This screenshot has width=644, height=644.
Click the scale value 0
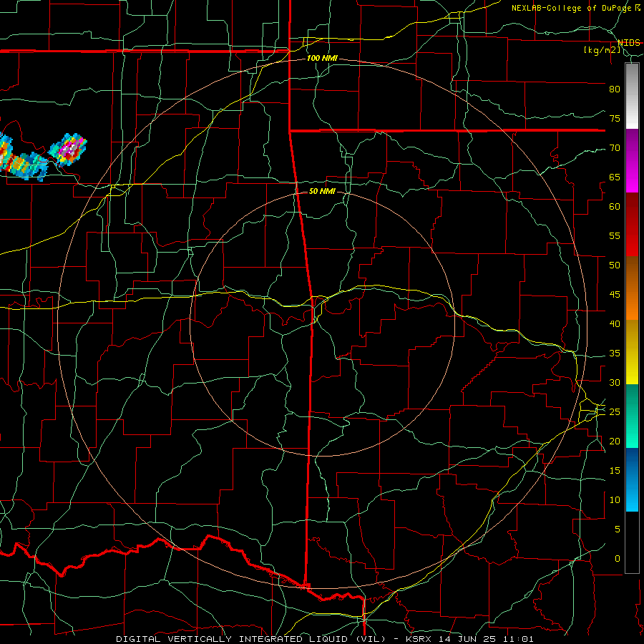pos(618,559)
